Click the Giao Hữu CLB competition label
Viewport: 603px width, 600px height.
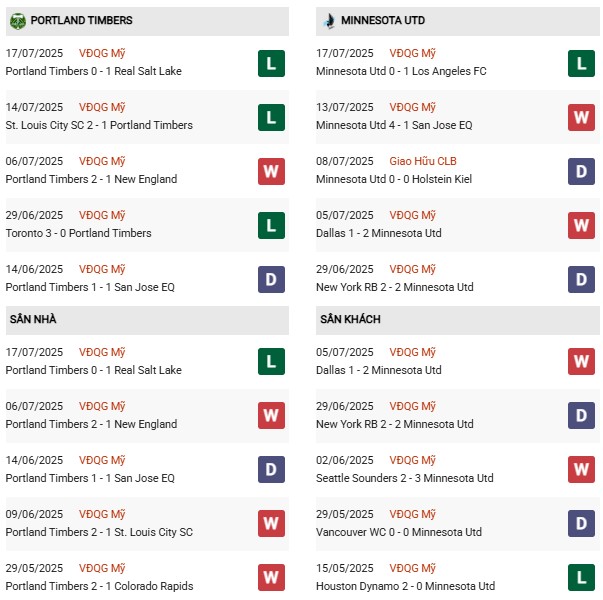tap(424, 161)
